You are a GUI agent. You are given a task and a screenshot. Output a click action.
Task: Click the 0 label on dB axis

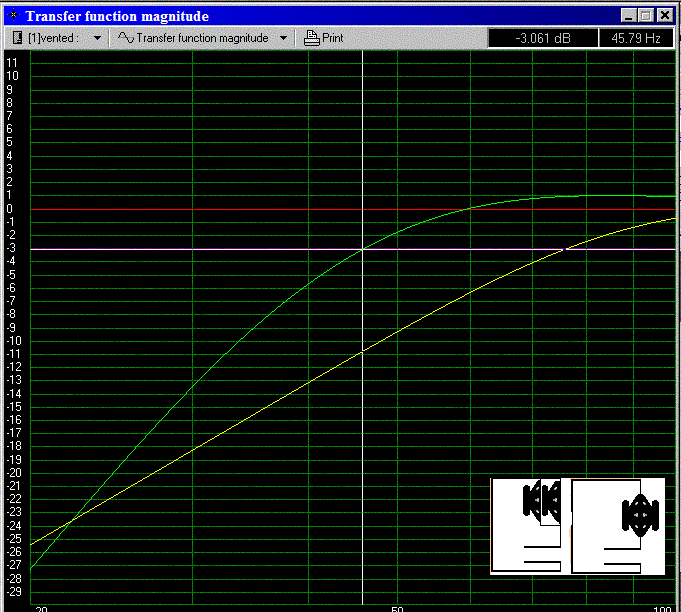[10, 209]
